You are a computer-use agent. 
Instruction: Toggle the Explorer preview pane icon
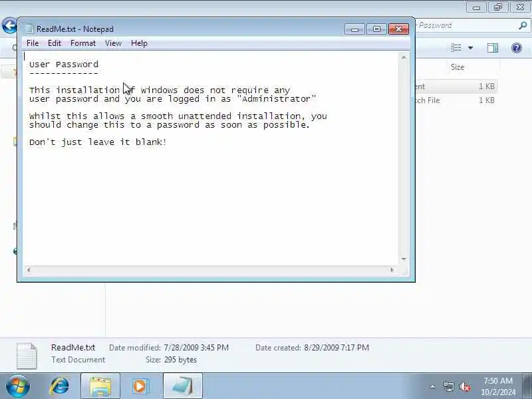pyautogui.click(x=492, y=48)
